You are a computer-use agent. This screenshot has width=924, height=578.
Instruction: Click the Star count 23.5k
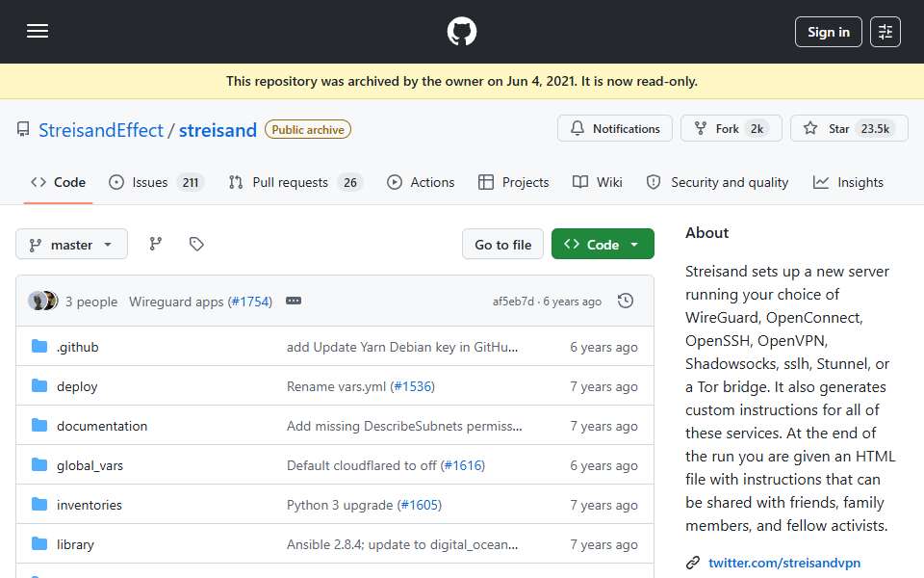point(875,128)
